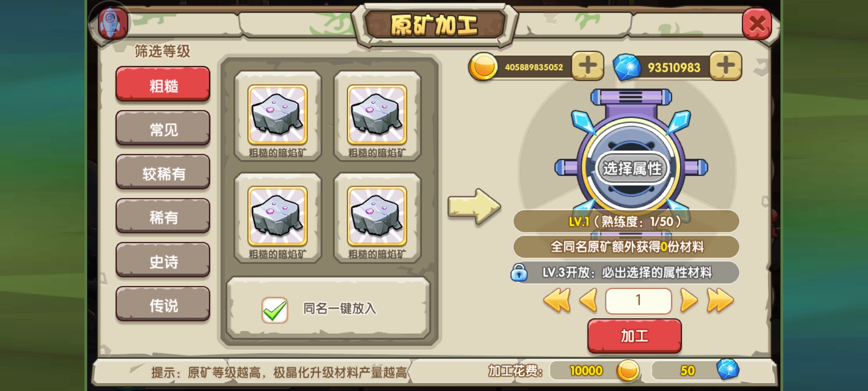Click the gold coin currency icon
868x391 pixels.
tap(483, 67)
